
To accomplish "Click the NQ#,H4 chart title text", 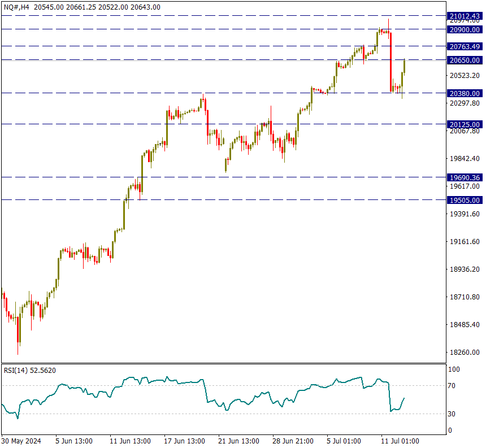I will [16, 7].
